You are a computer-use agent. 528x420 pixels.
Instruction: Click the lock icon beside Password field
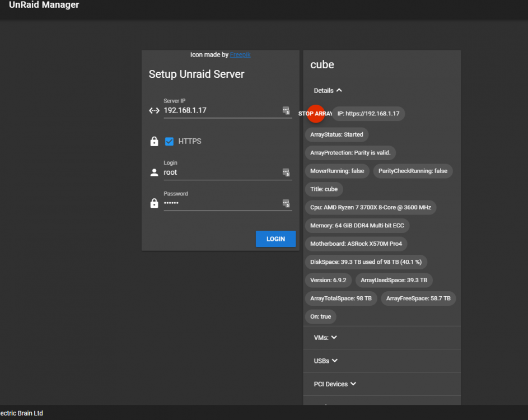154,203
